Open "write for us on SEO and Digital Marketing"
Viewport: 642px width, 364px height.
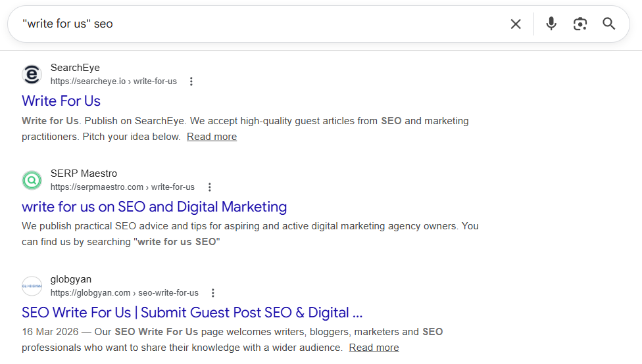pyautogui.click(x=155, y=207)
